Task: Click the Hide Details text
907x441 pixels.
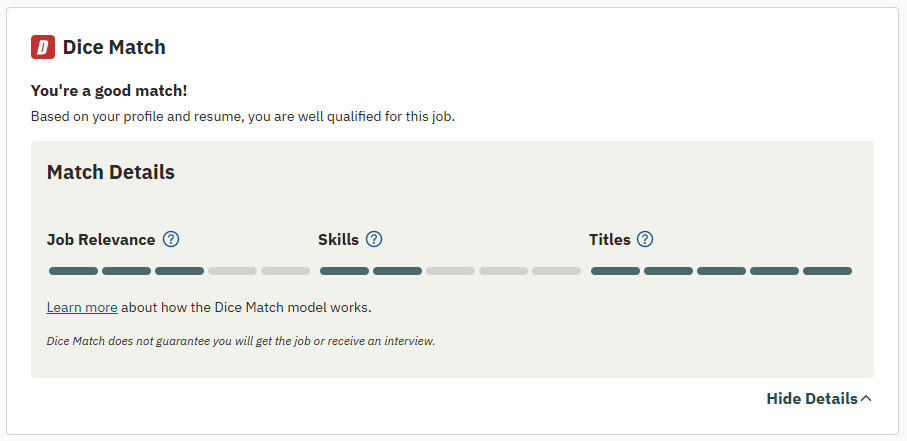Action: click(x=811, y=399)
